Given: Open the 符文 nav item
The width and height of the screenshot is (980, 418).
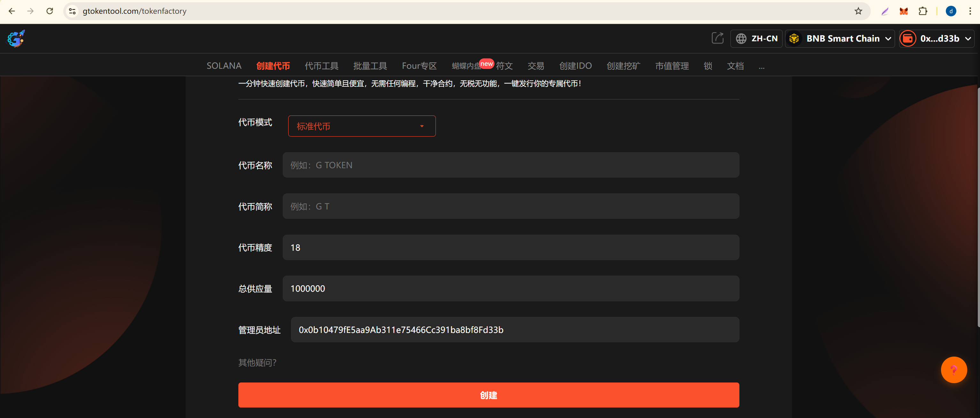Looking at the screenshot, I should 505,66.
